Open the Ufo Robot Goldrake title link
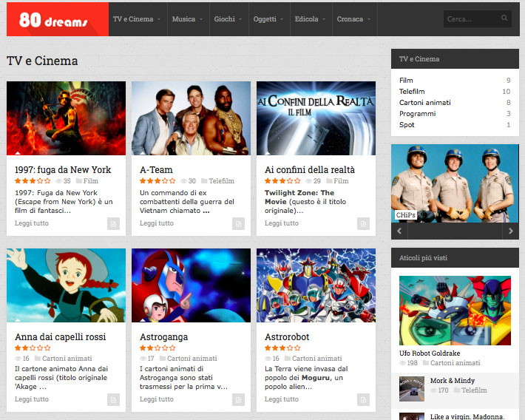Viewport: 525px width, 420px height. (x=430, y=353)
